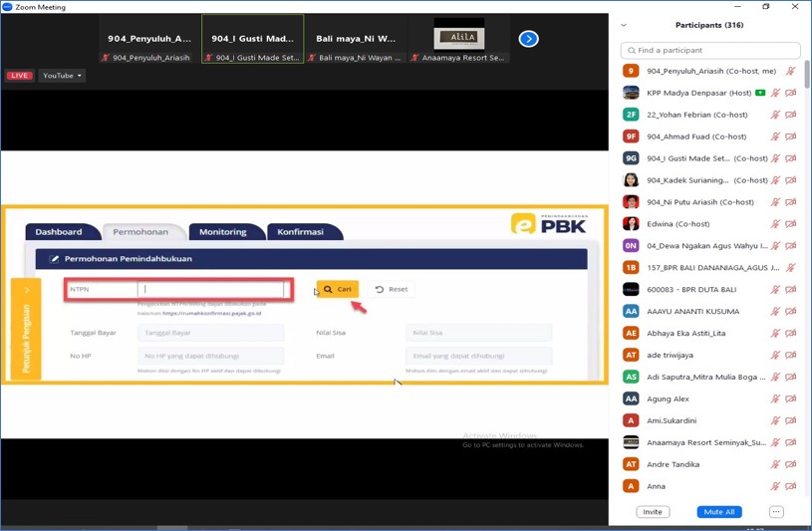Click the orange avatar of 904_Penyuluh_Ariasih
This screenshot has width=812, height=531.
[x=631, y=71]
